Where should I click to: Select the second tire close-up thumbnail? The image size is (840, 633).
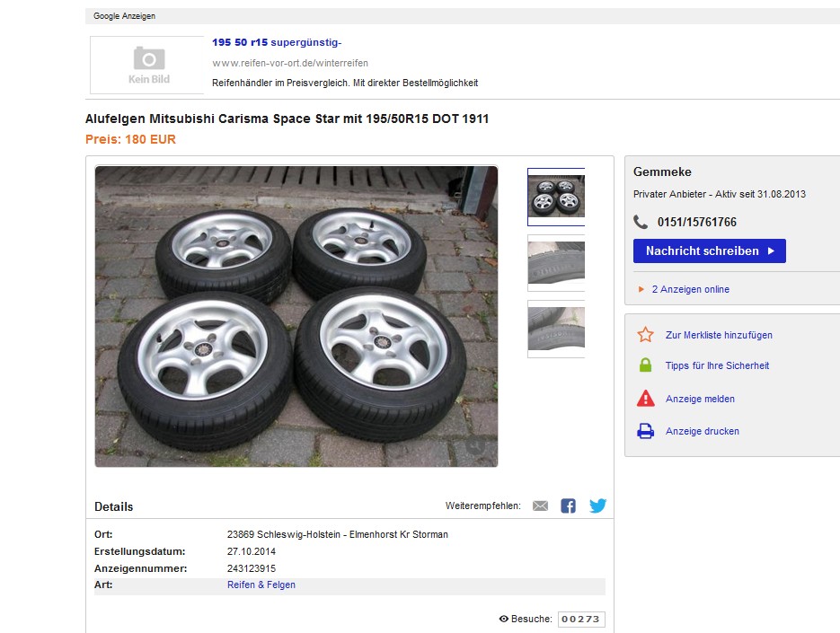coord(556,263)
